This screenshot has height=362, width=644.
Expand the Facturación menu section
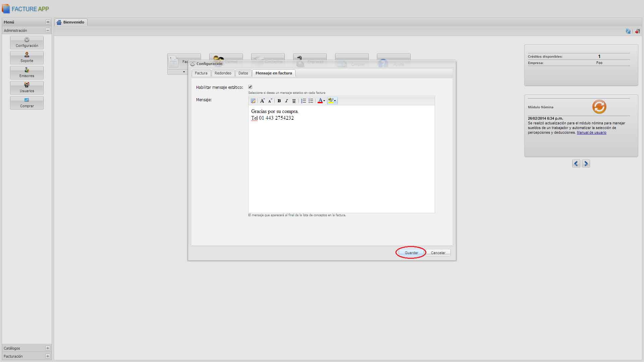48,356
